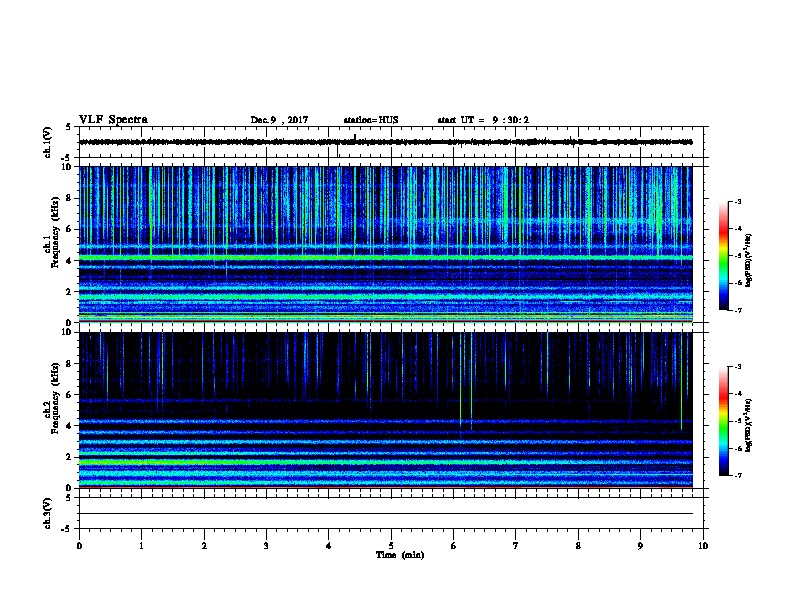Image resolution: width=792 pixels, height=612 pixels.
Task: Click the ch.1 'Frequency (kHz)' axis label
Action: pyautogui.click(x=55, y=233)
